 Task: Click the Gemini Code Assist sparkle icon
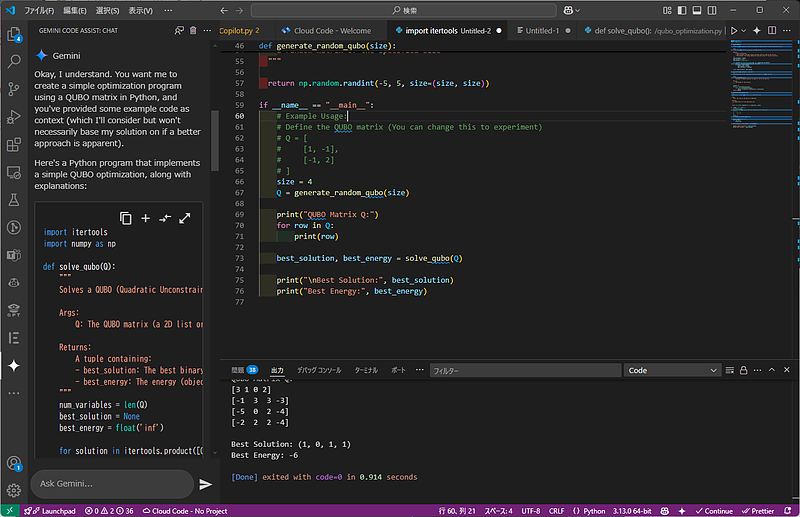tap(14, 366)
